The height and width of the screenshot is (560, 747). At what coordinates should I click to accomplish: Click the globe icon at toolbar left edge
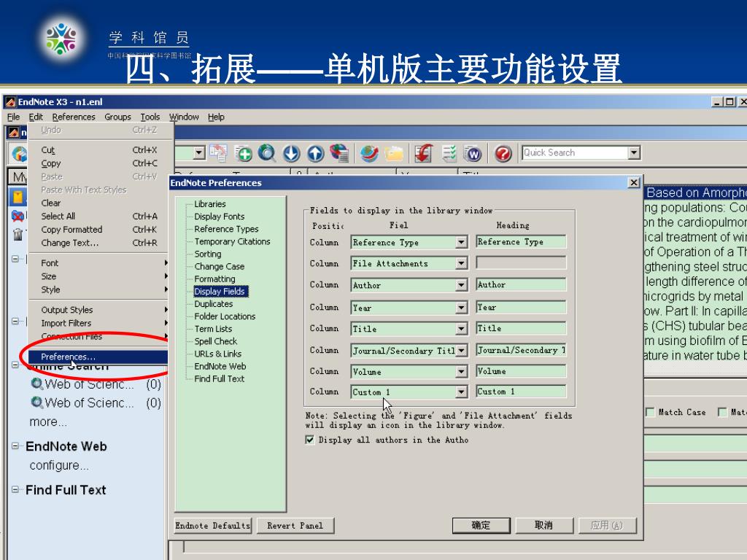[x=19, y=153]
